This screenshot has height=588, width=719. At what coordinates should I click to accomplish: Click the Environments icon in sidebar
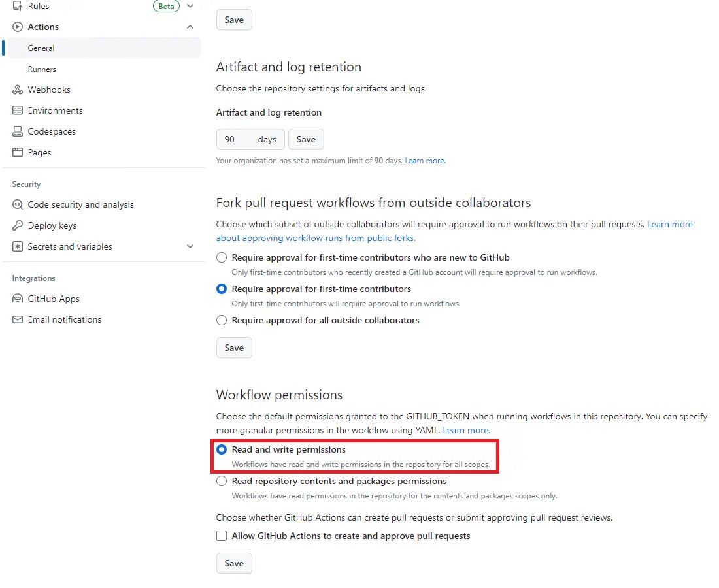[x=18, y=110]
